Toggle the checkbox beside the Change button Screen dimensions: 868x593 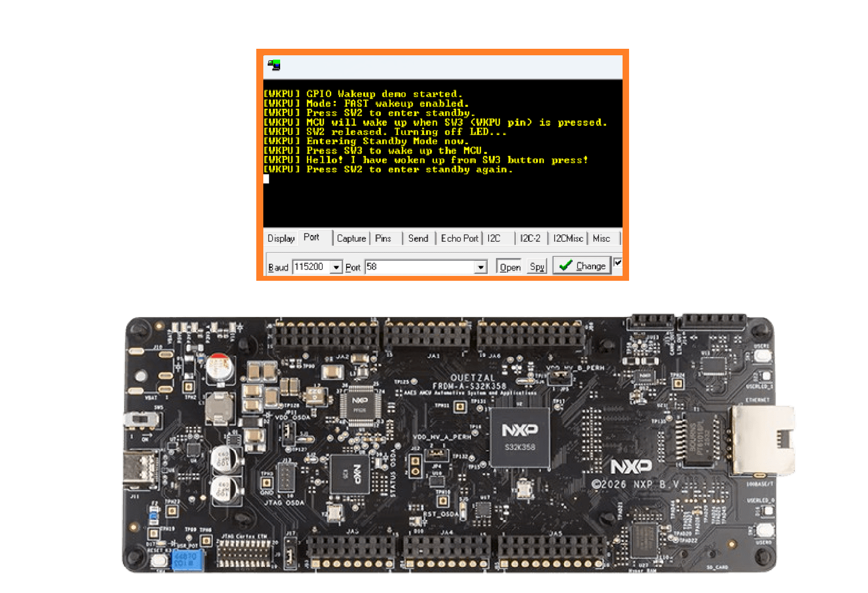click(618, 262)
